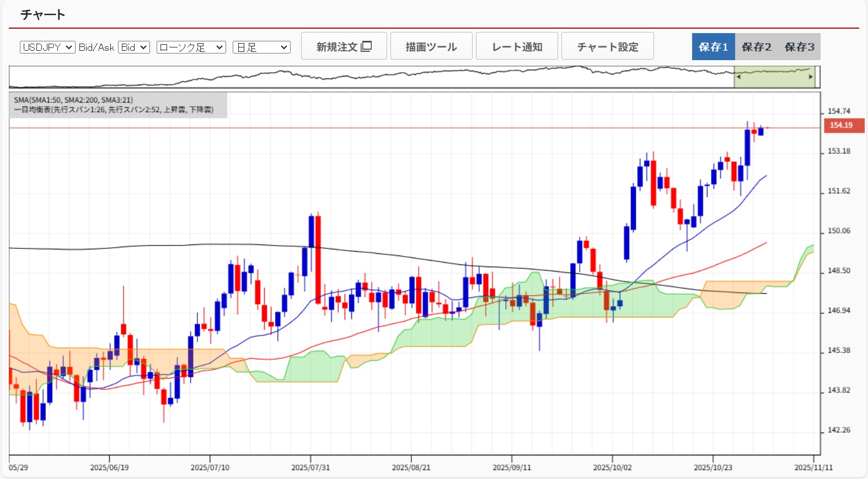Click the 2025/07/31 date label on axis

(310, 467)
